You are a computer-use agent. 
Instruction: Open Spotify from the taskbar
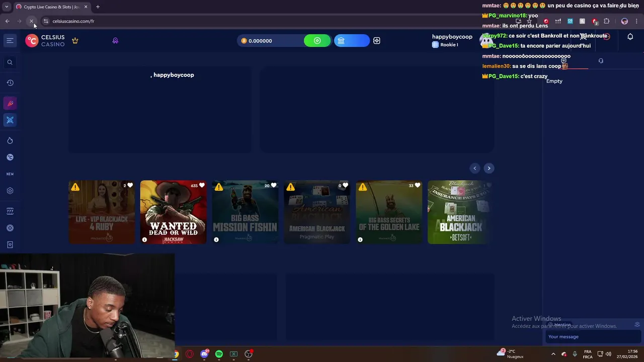pos(219,354)
